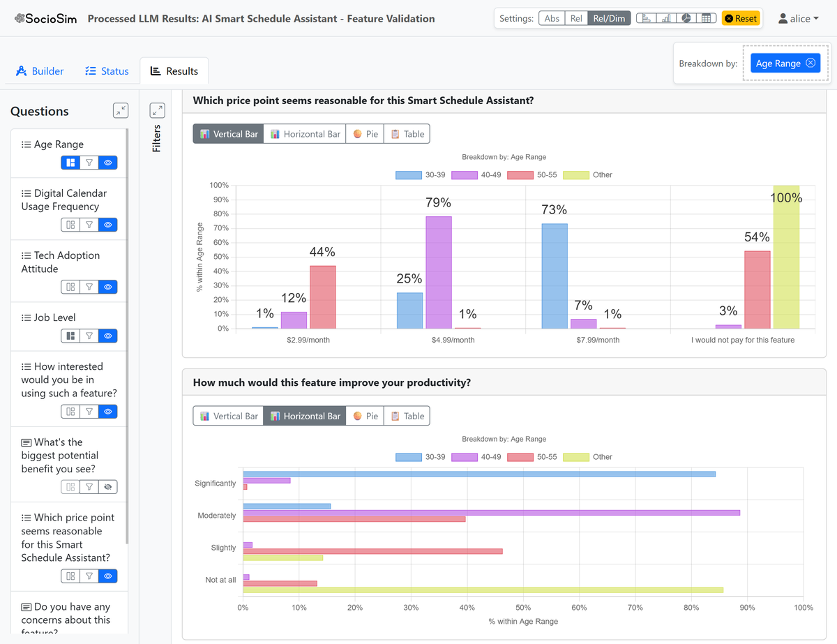Click the Questions list scrollbar
This screenshot has width=837, height=644.
click(127, 335)
